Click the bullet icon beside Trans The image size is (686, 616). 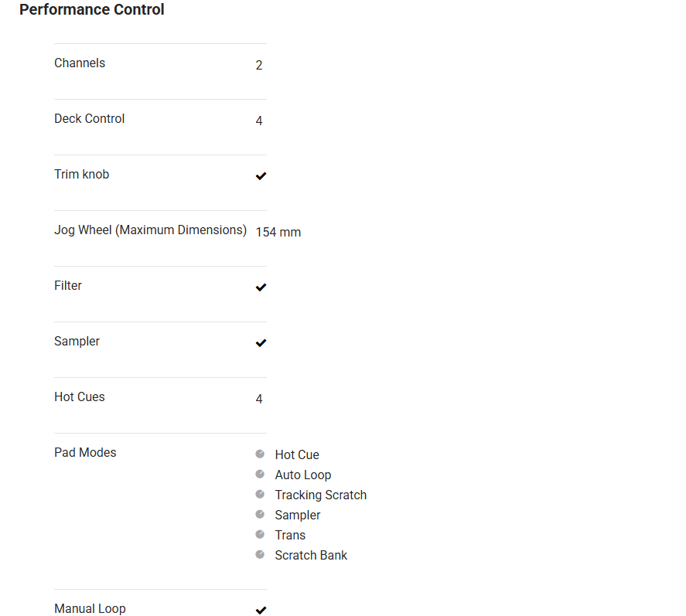tap(260, 535)
